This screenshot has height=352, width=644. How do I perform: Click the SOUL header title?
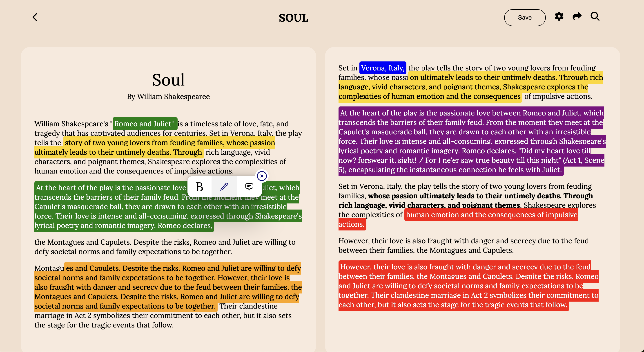[x=294, y=18]
